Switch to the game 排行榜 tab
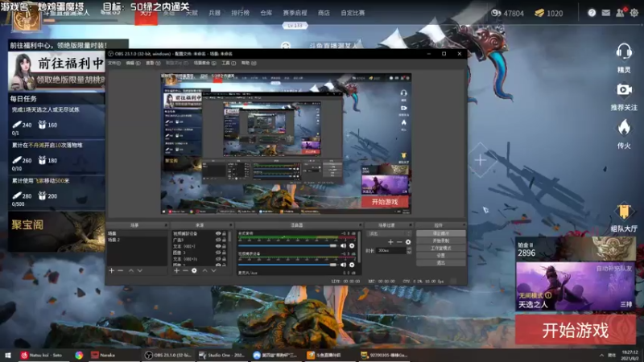Viewport: 644px width, 362px height. [x=240, y=13]
